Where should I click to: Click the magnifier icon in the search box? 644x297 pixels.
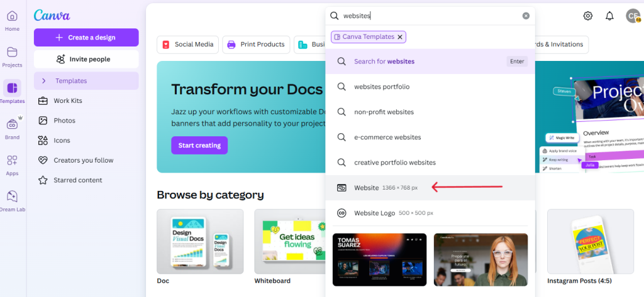[x=335, y=16]
